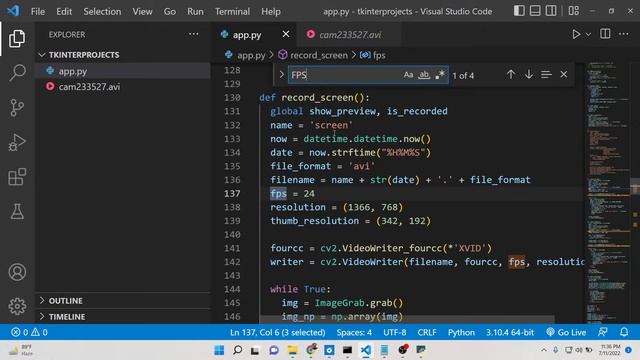The width and height of the screenshot is (640, 360).
Task: Toggle Use Regular Expression in find box
Action: (440, 75)
